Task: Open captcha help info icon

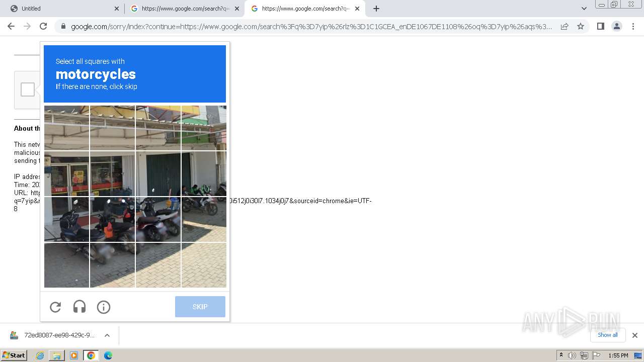Action: click(x=104, y=307)
